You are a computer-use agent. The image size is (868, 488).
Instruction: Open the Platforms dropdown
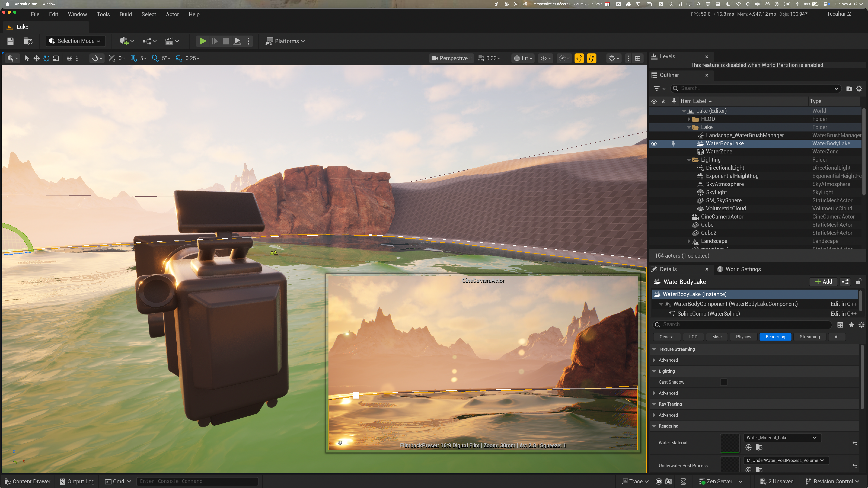pos(285,41)
